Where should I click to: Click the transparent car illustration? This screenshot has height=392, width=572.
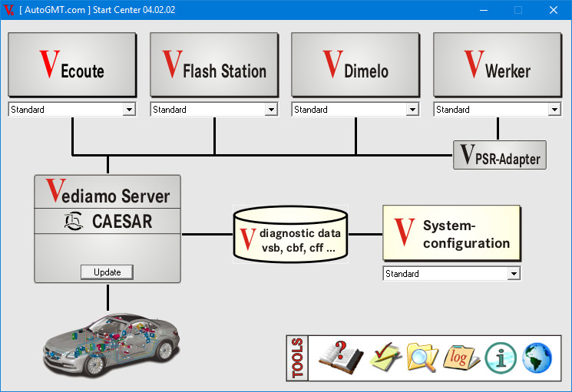(x=111, y=345)
